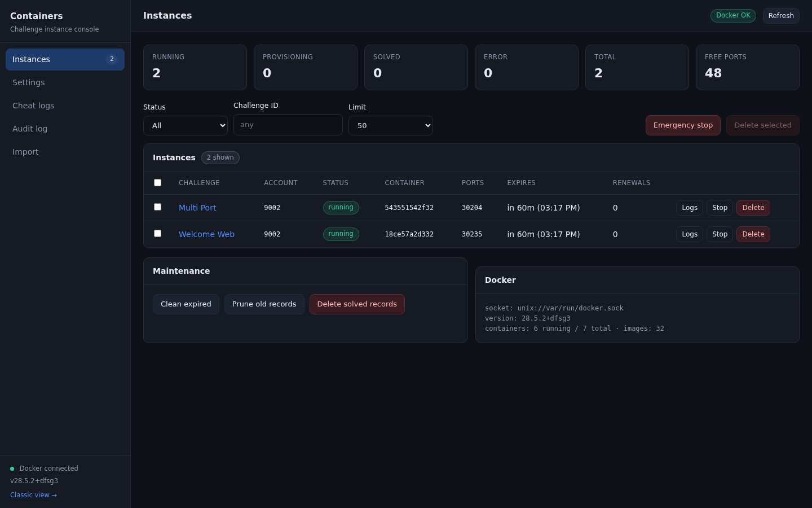Open Instances in the sidebar
Screen dimensions: 812x508
click(65, 59)
